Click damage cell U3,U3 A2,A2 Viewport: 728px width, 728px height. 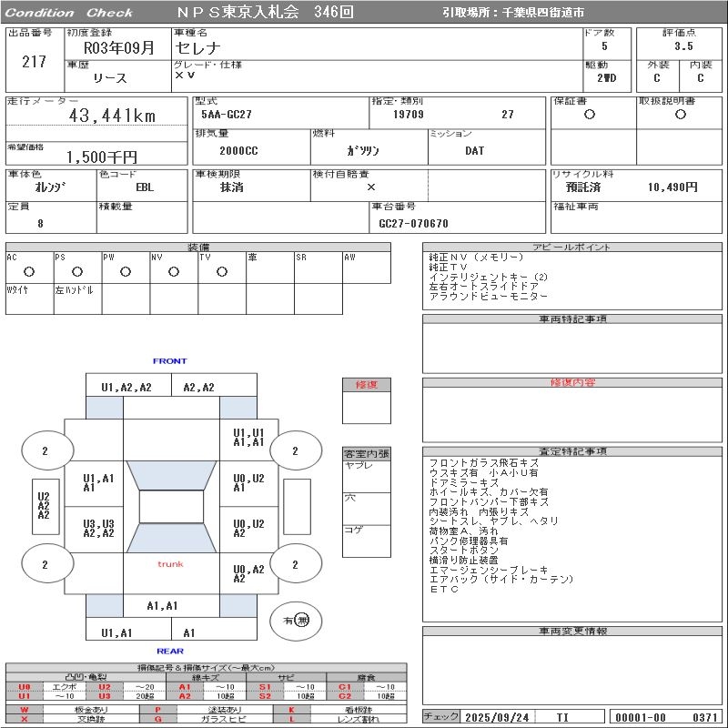point(94,530)
